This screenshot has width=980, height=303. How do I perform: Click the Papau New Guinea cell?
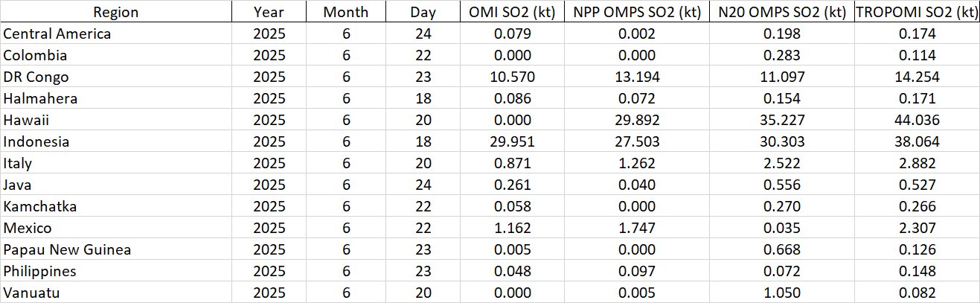[x=67, y=249]
